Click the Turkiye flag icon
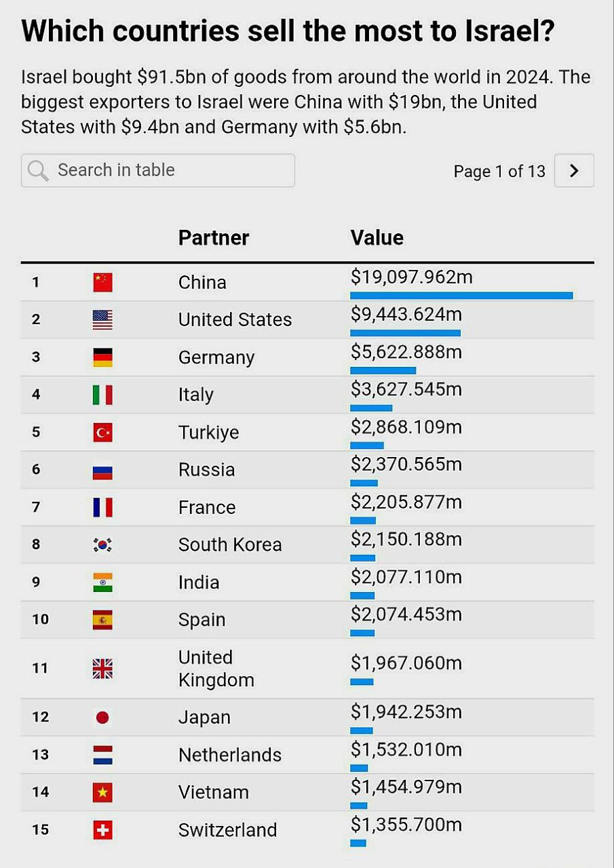This screenshot has width=614, height=868. coord(102,432)
